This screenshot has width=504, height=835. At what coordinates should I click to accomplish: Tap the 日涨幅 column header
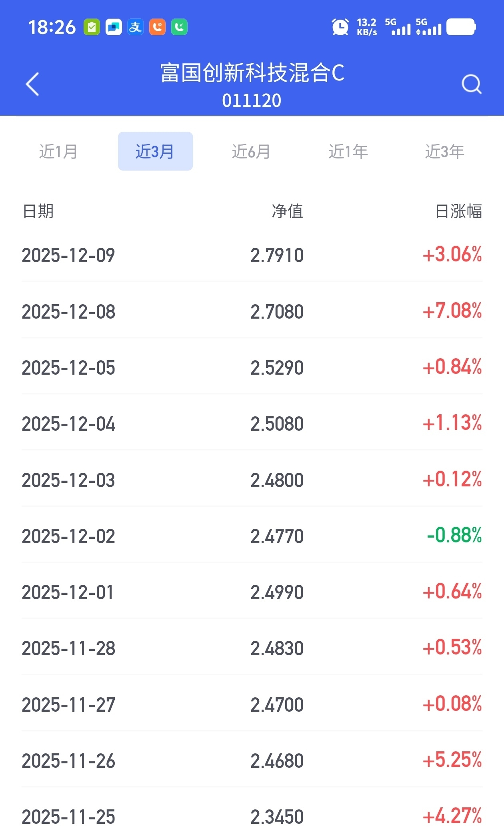click(458, 211)
